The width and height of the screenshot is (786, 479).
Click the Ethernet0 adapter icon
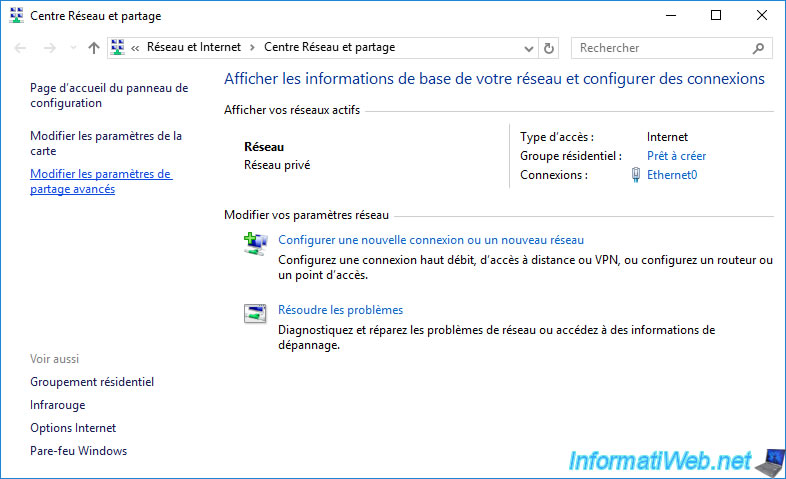pos(636,175)
